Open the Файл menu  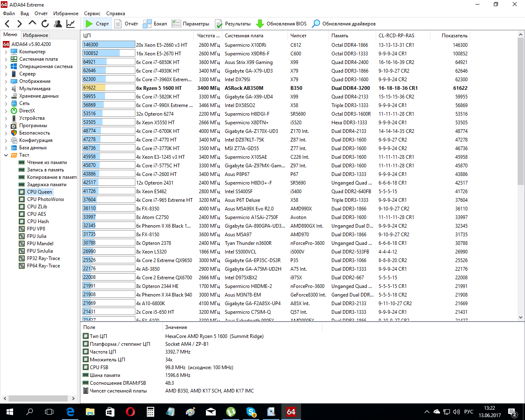coord(9,14)
